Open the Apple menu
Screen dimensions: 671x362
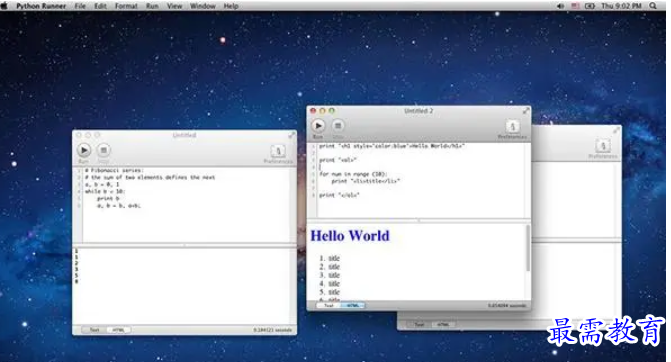(5, 6)
